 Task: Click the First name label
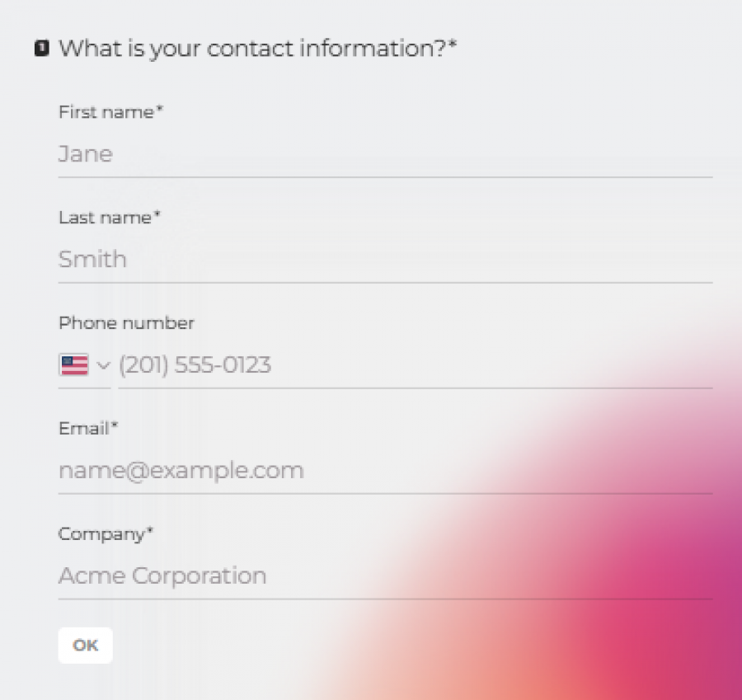coord(106,112)
